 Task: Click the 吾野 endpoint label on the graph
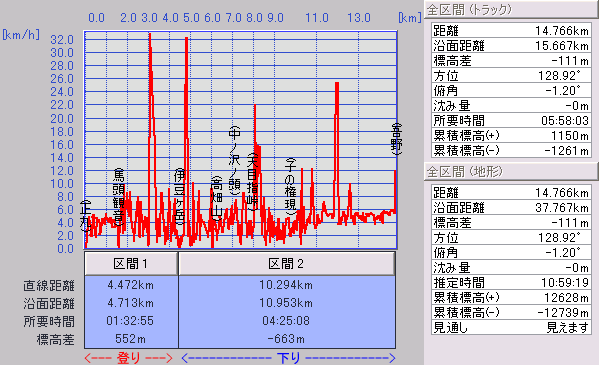(397, 139)
